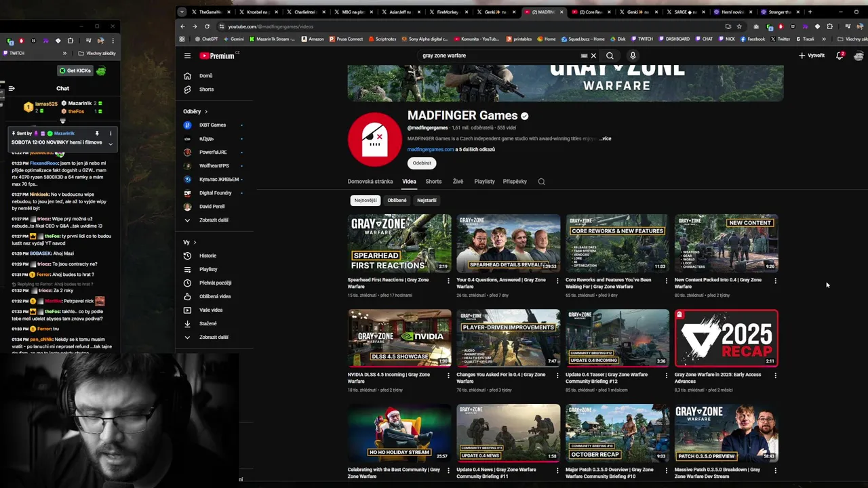The image size is (868, 488).
Task: Select the Nejnovější sort chip
Action: (366, 200)
